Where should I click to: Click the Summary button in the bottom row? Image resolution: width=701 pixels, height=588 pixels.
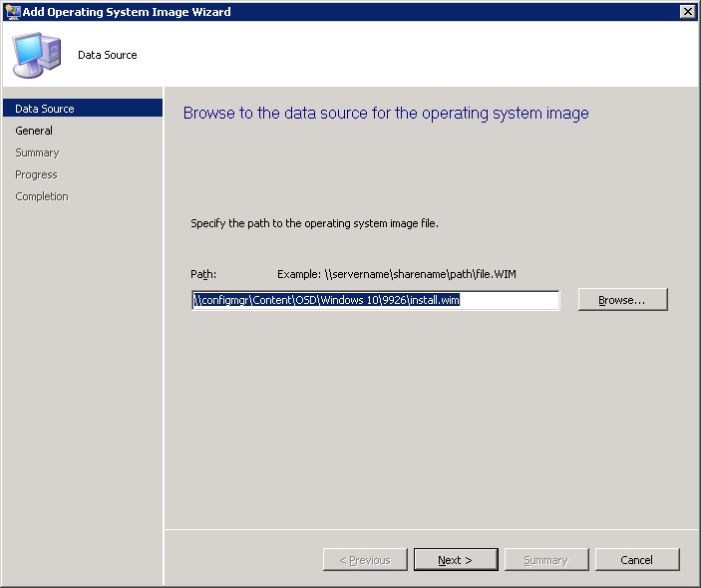pyautogui.click(x=545, y=560)
